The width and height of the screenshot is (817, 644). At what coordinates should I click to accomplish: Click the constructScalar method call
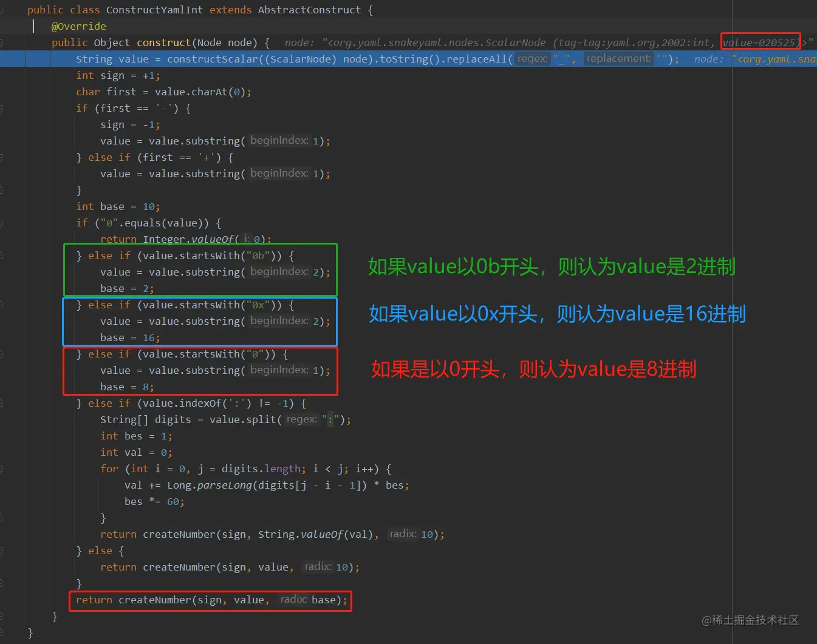point(213,59)
